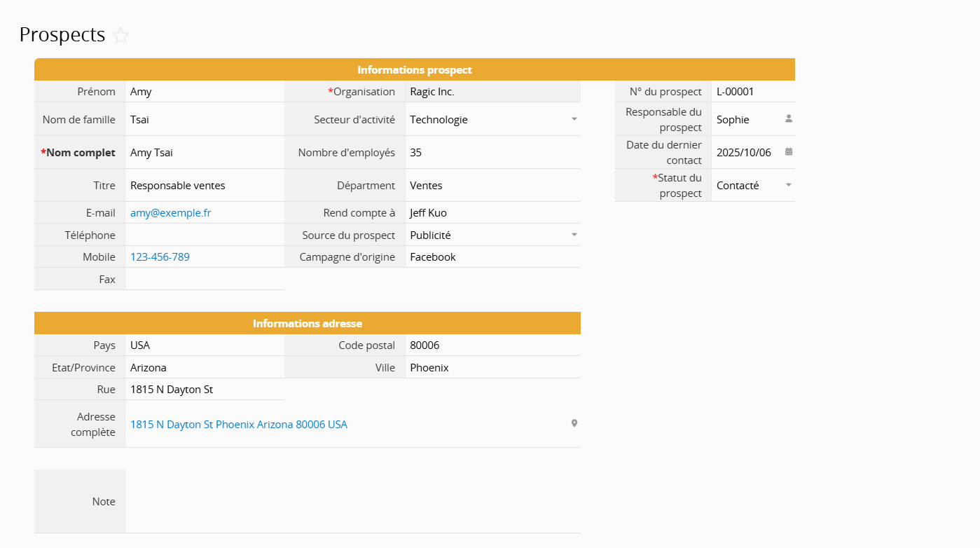
Task: Open the amy@exemple.fr email link
Action: [170, 213]
